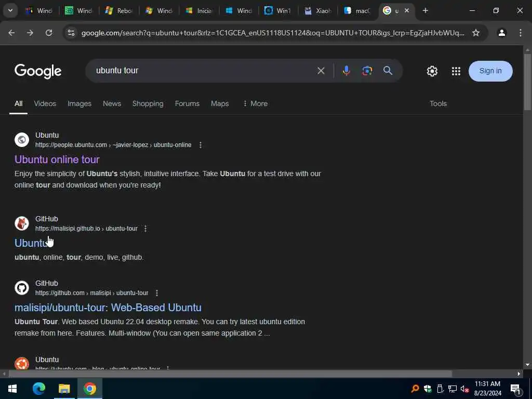Switch to the Forums results tab
The width and height of the screenshot is (532, 399).
coord(187,103)
